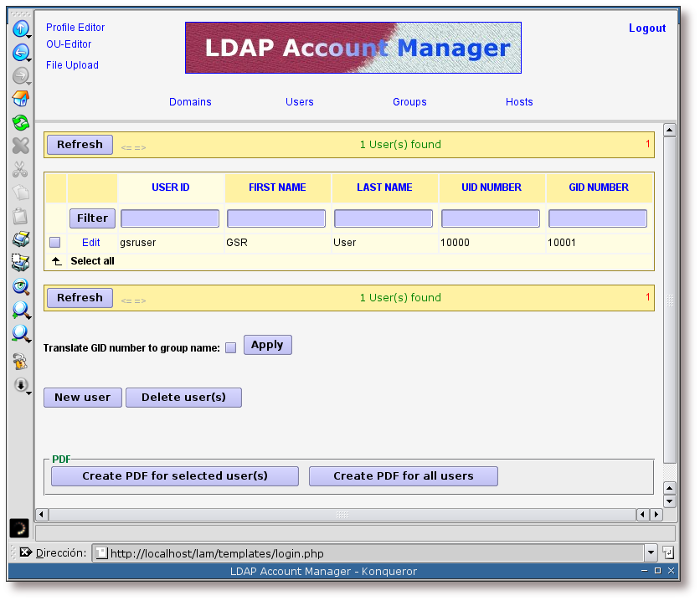Click the USER ID filter input field
The width and height of the screenshot is (700, 601).
pos(170,218)
